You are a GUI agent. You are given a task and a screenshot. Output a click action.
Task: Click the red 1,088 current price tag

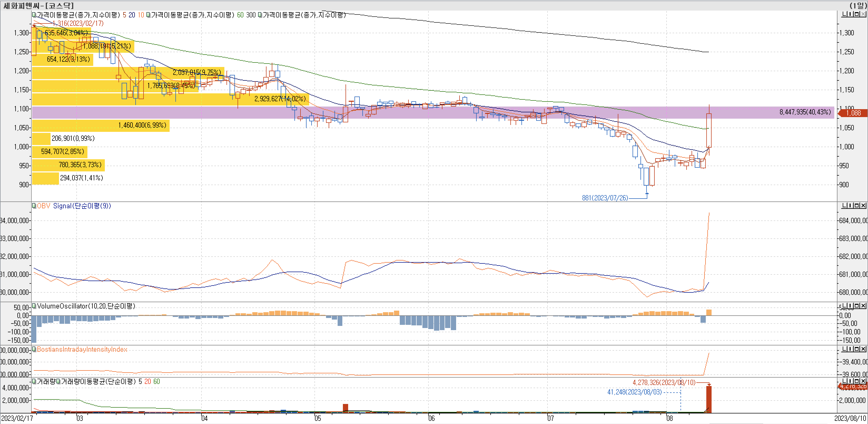tap(853, 113)
